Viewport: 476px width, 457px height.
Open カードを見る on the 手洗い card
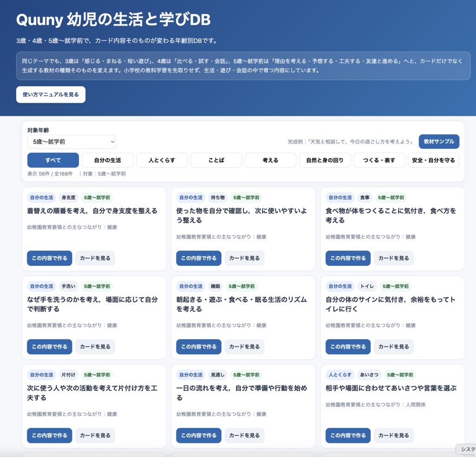[95, 347]
